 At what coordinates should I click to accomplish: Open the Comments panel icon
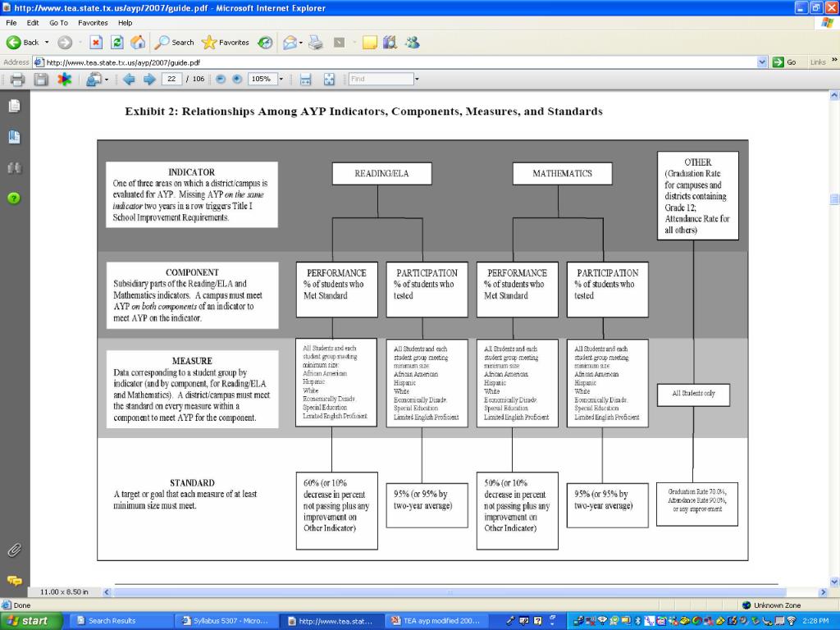coord(15,581)
